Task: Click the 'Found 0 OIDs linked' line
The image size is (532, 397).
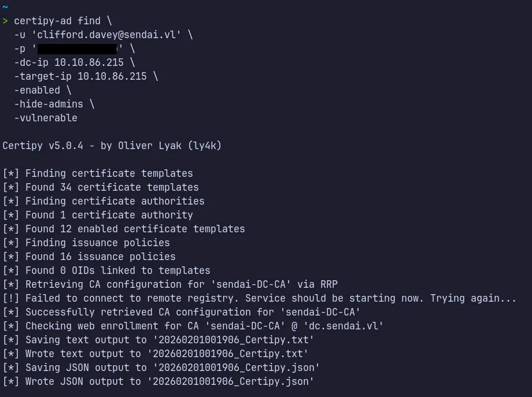Action: [x=117, y=270]
